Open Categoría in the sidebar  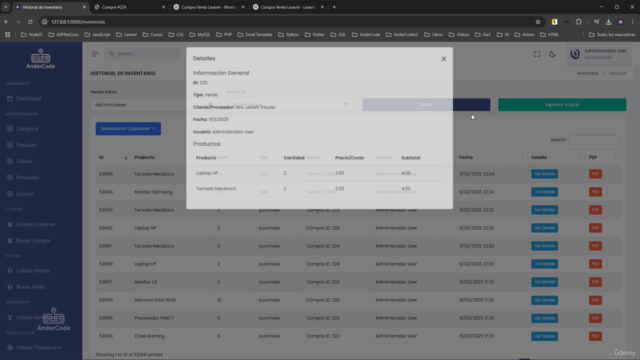tap(27, 129)
